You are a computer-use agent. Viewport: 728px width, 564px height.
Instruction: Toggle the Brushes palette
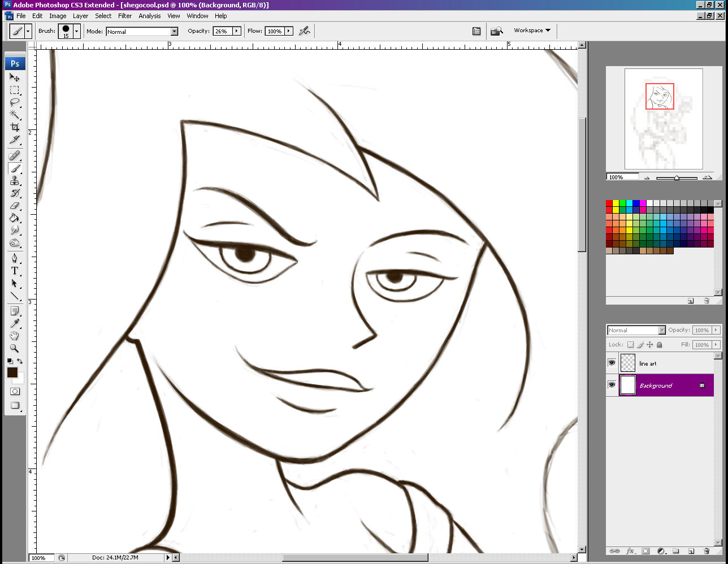476,31
